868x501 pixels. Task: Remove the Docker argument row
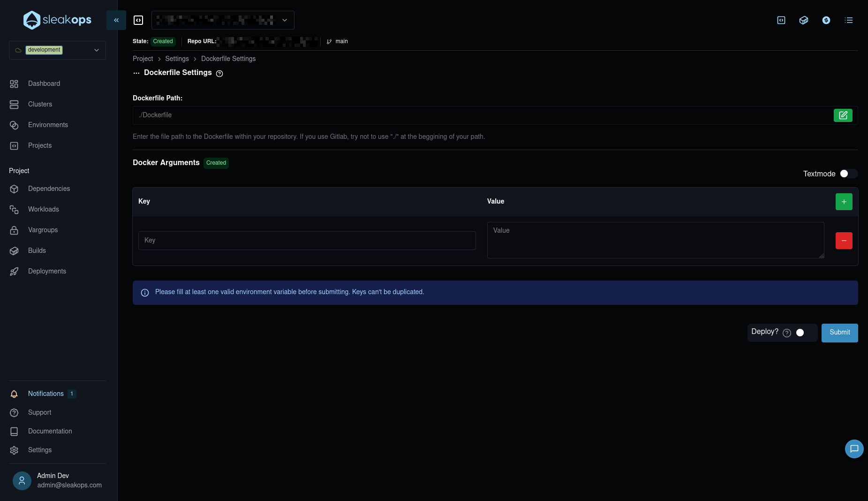[844, 241]
